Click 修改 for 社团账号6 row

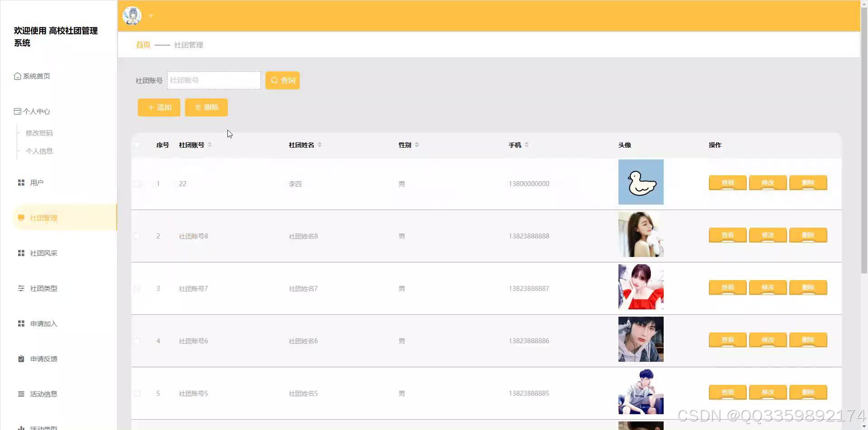click(768, 340)
